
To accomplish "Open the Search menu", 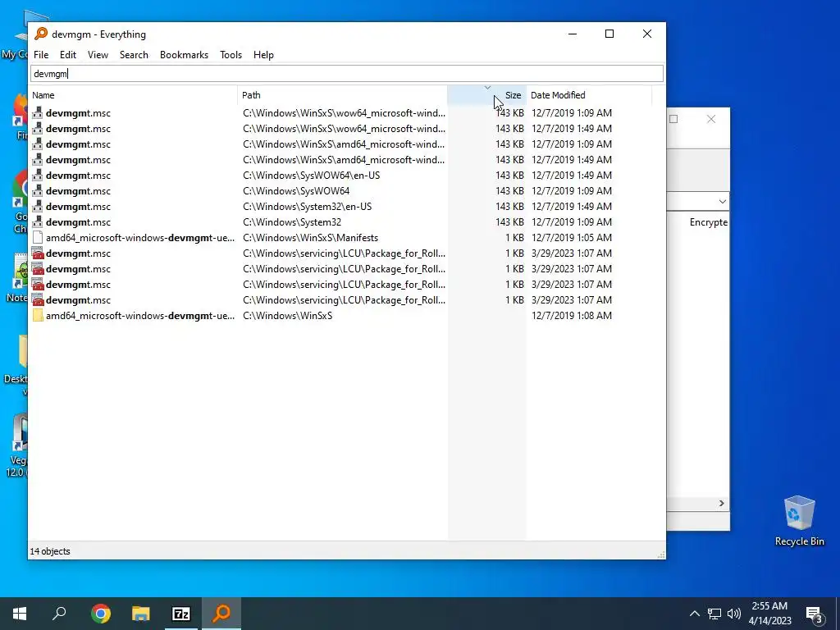I will click(134, 55).
